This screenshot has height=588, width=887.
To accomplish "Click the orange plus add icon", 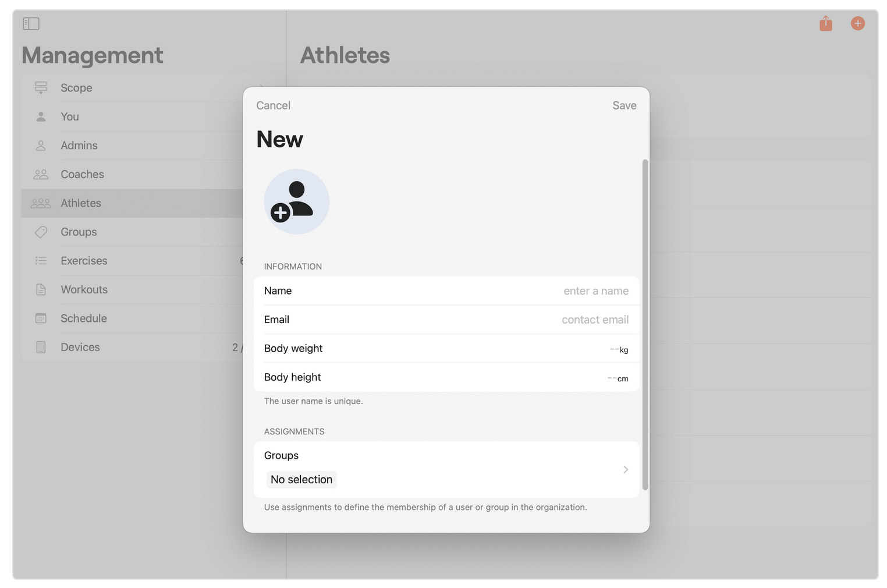I will (857, 23).
